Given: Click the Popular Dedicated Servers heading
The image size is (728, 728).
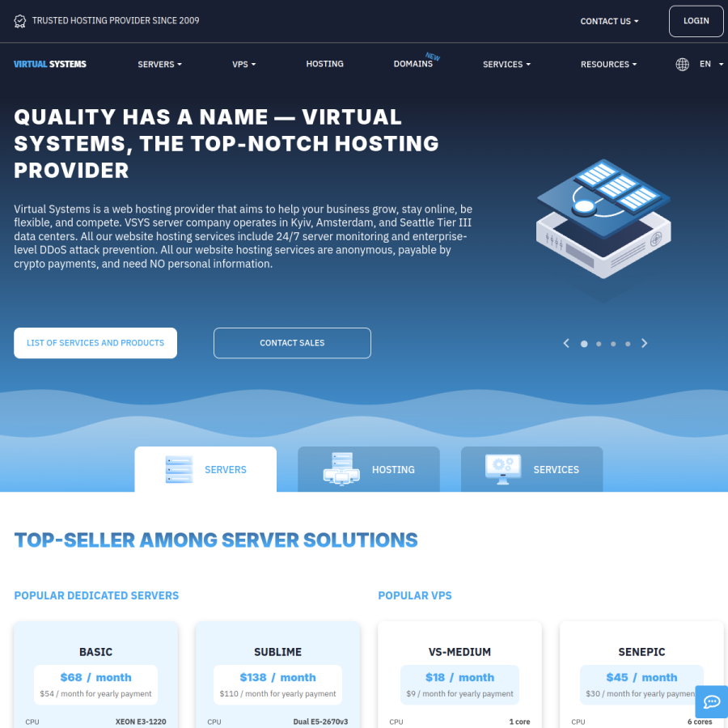Looking at the screenshot, I should [96, 595].
